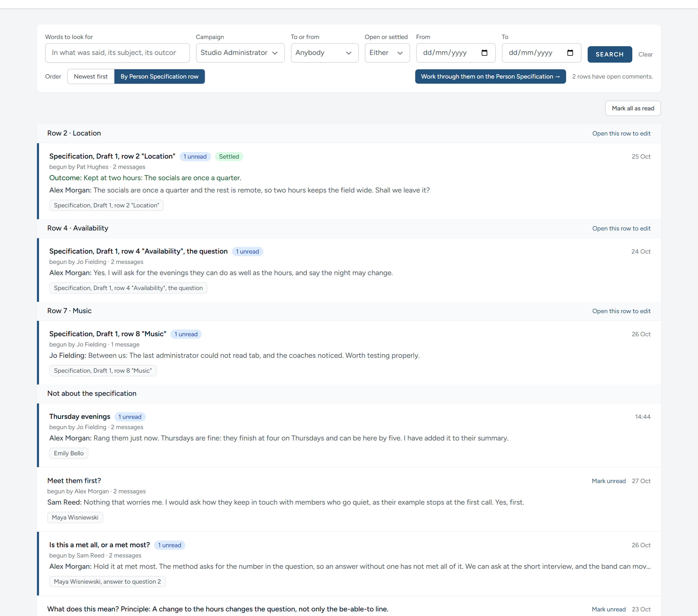Mark the 23 Oct thread unread
Screen dimensions: 698x616
pos(608,609)
